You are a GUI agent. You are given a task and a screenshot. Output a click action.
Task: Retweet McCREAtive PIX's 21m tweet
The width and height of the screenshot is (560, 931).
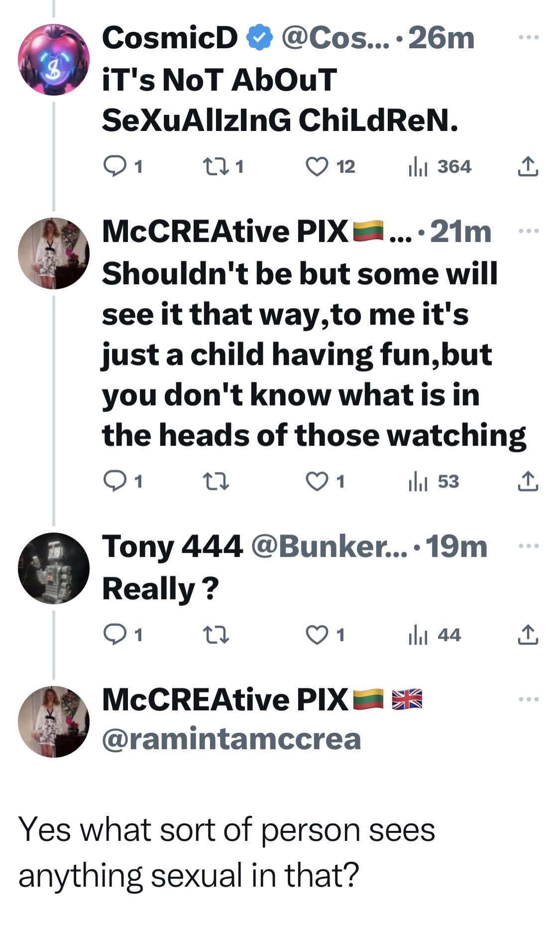coord(216,481)
